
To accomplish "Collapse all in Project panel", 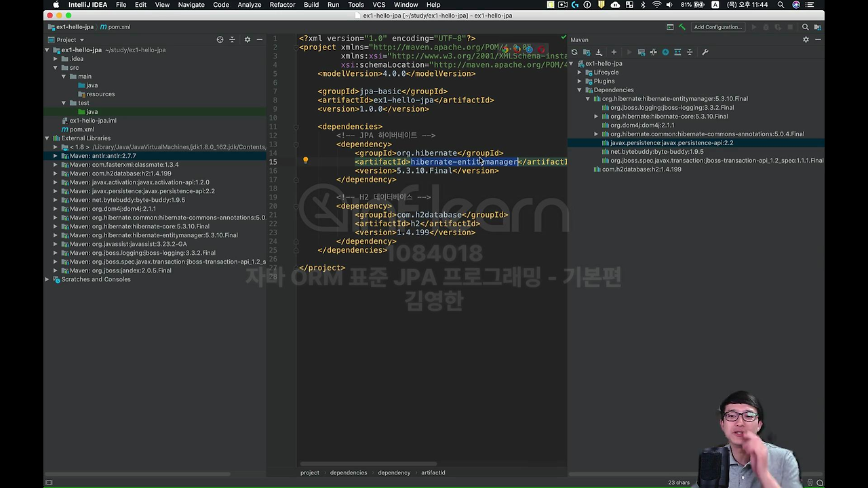I will point(233,39).
